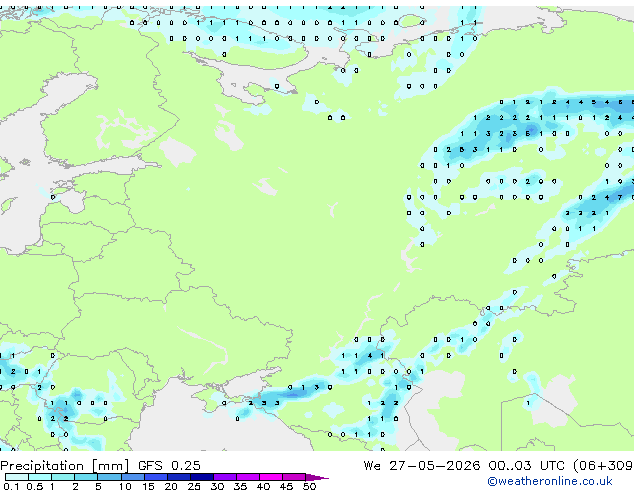The image size is (634, 490).
Task: Click the above-50 arrow tip of legend
Action: 317,477
